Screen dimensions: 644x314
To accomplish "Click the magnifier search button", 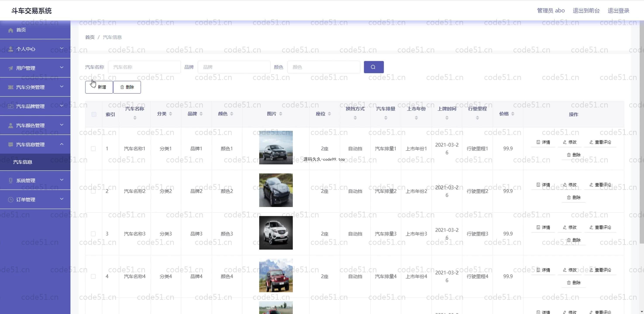I will (x=374, y=67).
